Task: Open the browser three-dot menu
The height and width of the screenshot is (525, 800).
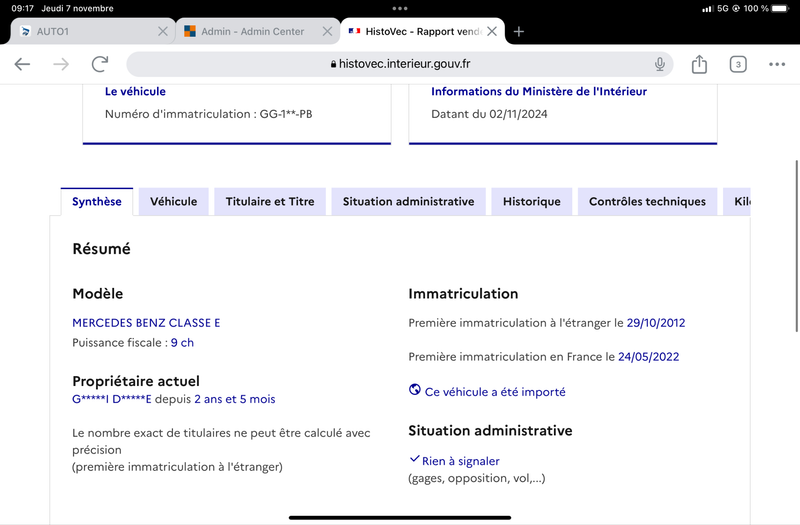Action: pos(777,64)
